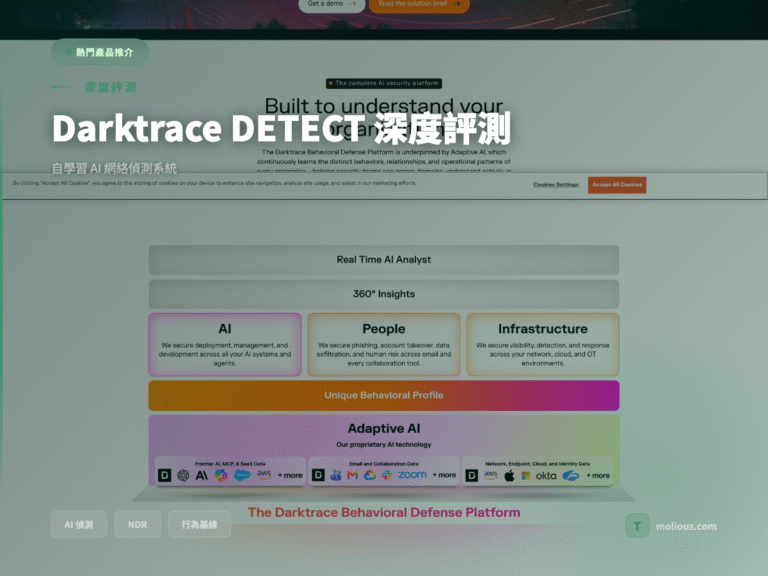The image size is (768, 576).
Task: Click 'Frontier AI, MCP, & SaaS Data' label
Action: [x=230, y=463]
